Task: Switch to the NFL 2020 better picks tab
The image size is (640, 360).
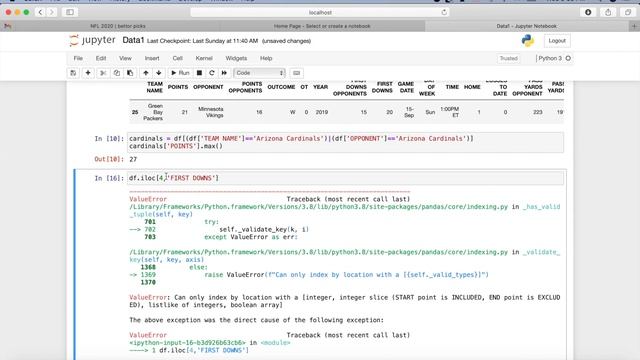Action: [118, 26]
